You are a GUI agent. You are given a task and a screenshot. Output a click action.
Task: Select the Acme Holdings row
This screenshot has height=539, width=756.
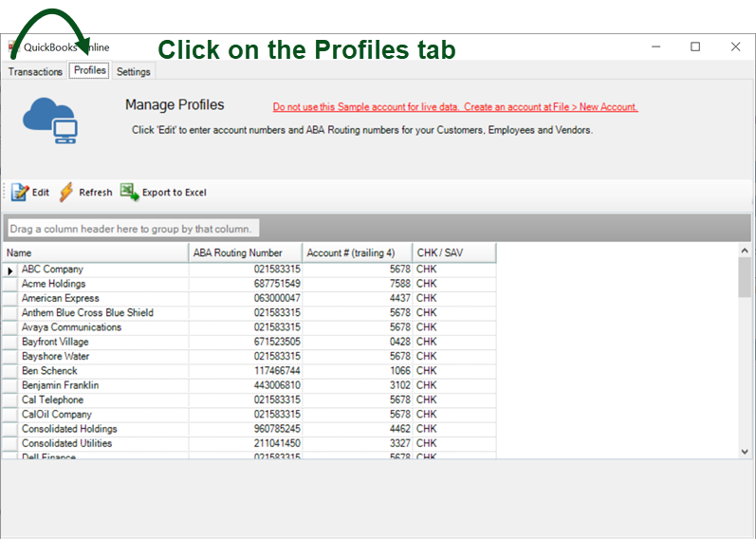(249, 284)
